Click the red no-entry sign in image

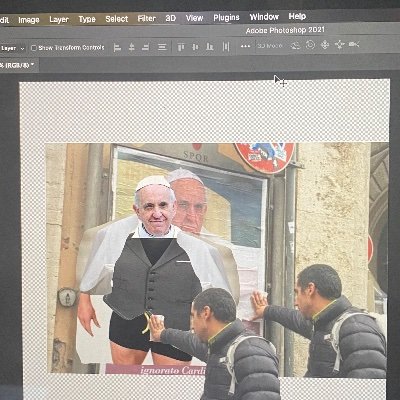(266, 157)
